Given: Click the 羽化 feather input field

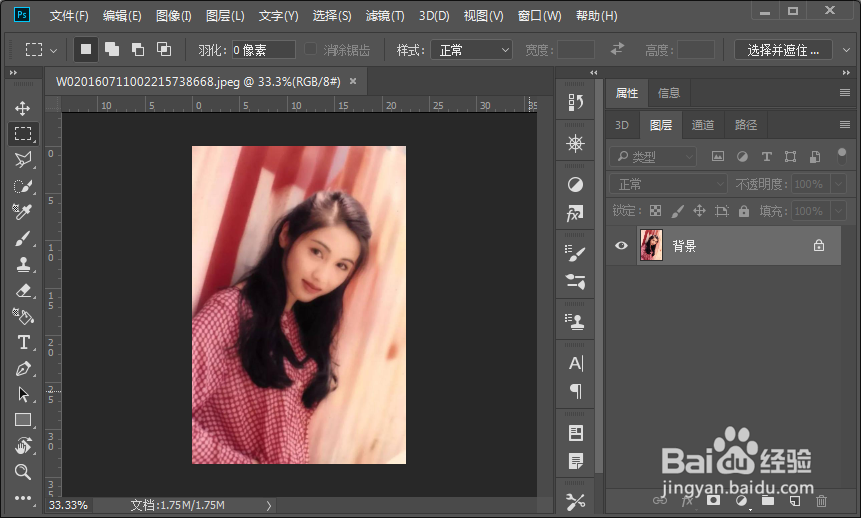Looking at the screenshot, I should [264, 50].
